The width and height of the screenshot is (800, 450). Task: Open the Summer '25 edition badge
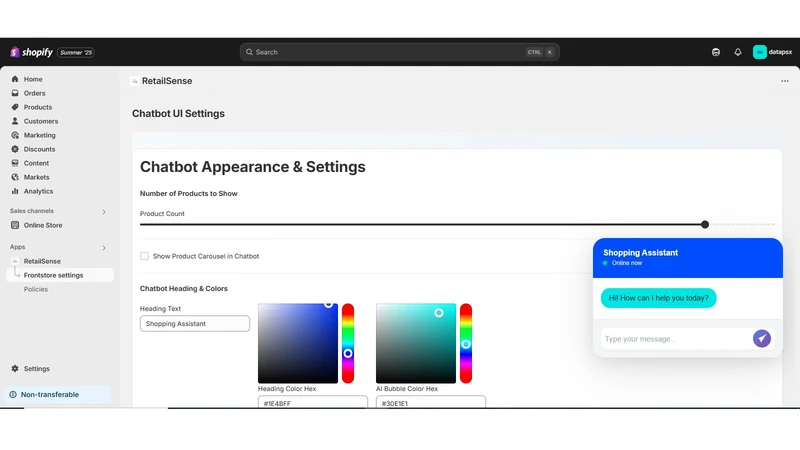(76, 53)
